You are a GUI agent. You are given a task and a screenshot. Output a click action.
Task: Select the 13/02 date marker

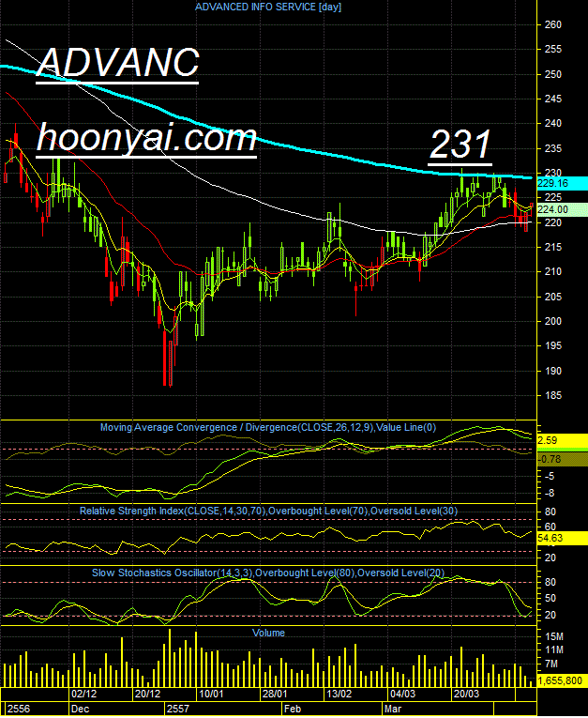click(x=339, y=694)
